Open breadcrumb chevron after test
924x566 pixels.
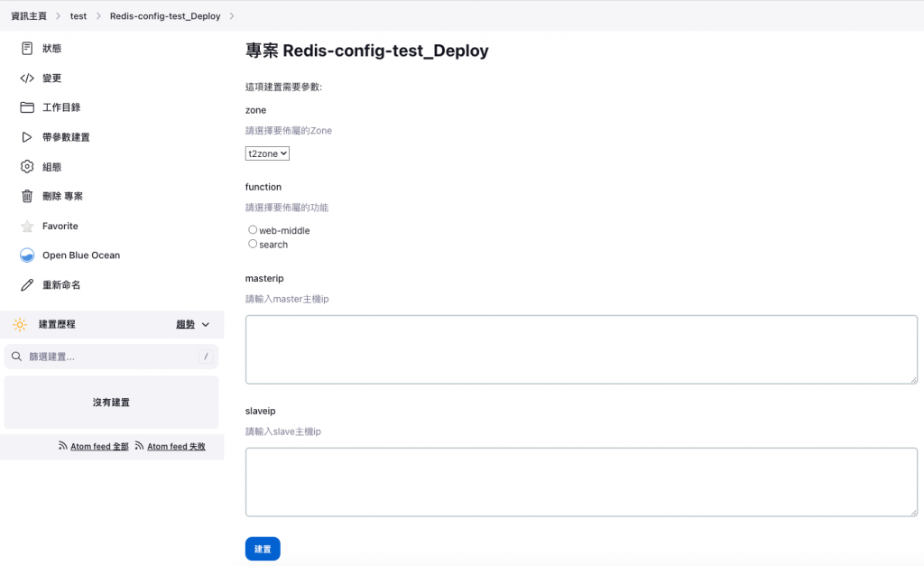(98, 16)
